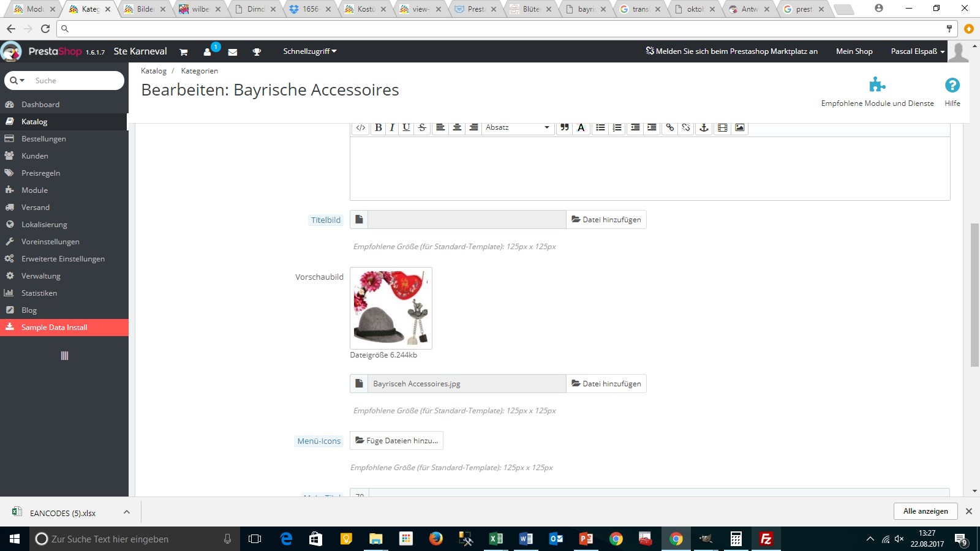The height and width of the screenshot is (551, 980).
Task: Increase indent in editor
Action: pos(652,127)
